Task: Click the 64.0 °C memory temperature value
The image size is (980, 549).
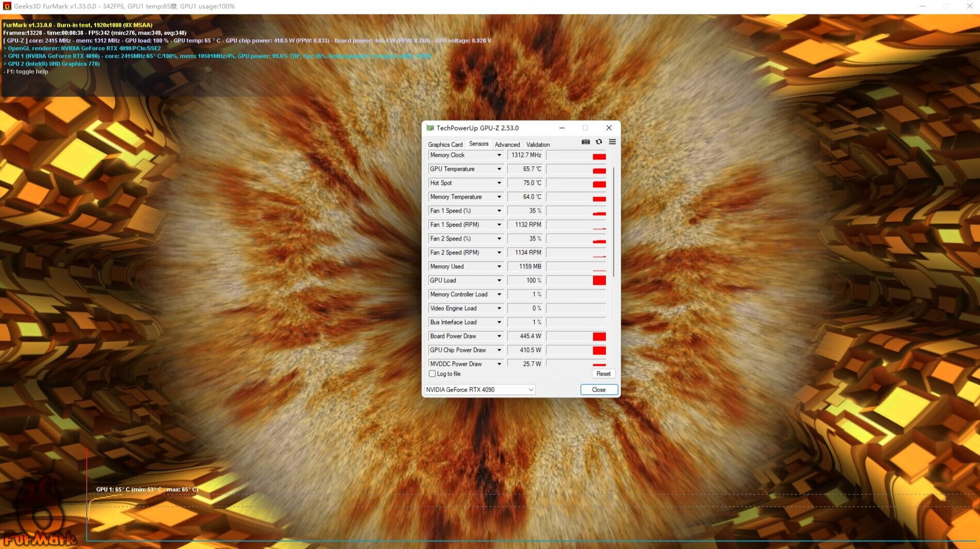Action: [x=525, y=197]
